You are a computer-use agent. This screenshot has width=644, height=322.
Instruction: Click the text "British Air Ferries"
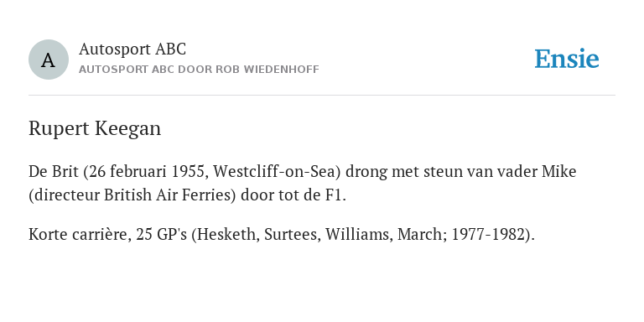pyautogui.click(x=167, y=195)
